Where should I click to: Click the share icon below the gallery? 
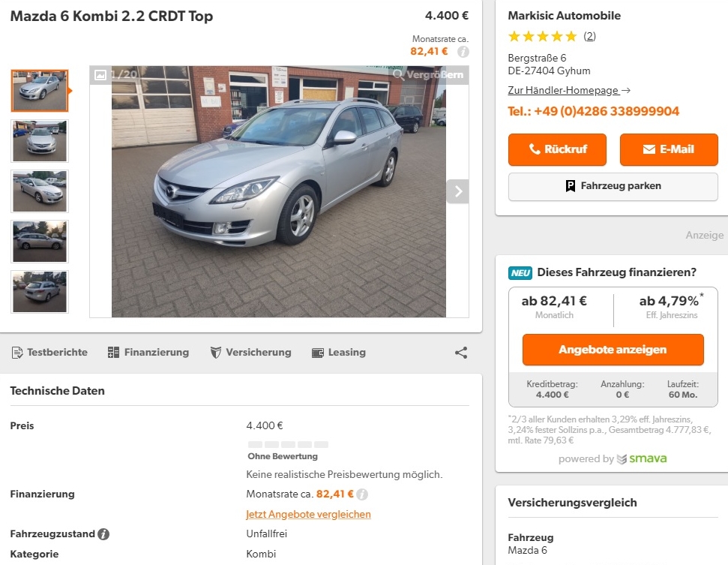coord(461,353)
